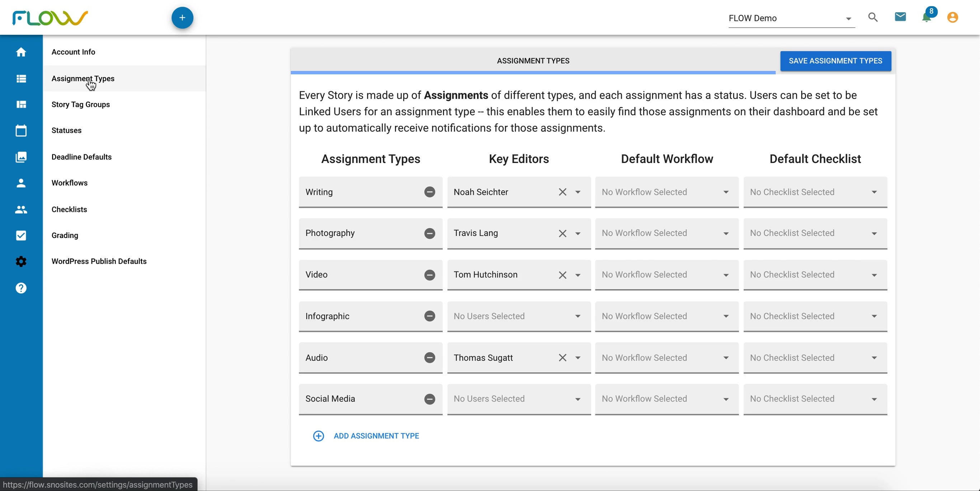Open the help question mark icon
Viewport: 980px width, 491px height.
coord(21,288)
